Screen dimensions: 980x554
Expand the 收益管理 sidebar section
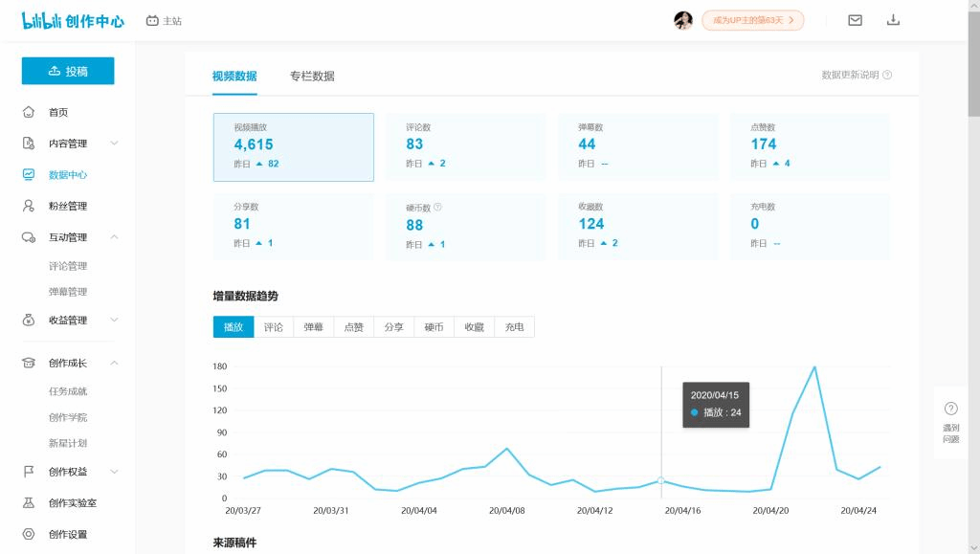(114, 321)
